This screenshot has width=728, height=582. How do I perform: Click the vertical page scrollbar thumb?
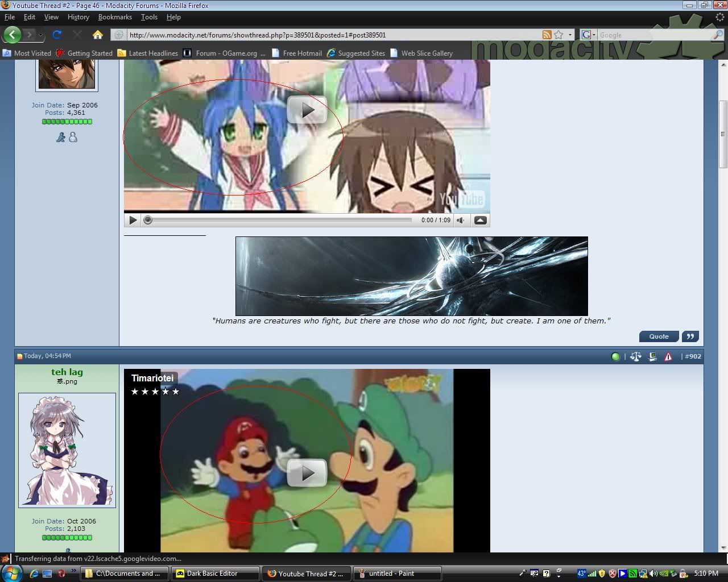coord(723,134)
